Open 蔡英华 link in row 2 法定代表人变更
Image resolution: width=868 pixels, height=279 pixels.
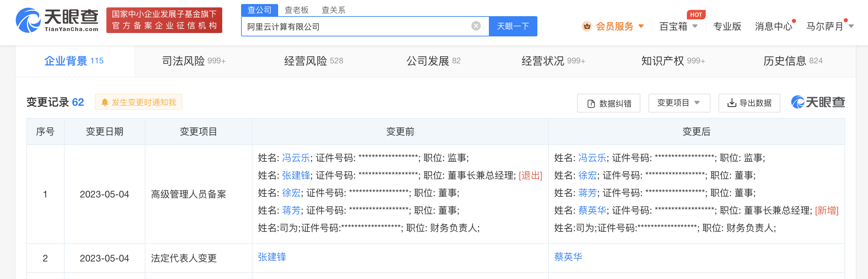point(568,257)
